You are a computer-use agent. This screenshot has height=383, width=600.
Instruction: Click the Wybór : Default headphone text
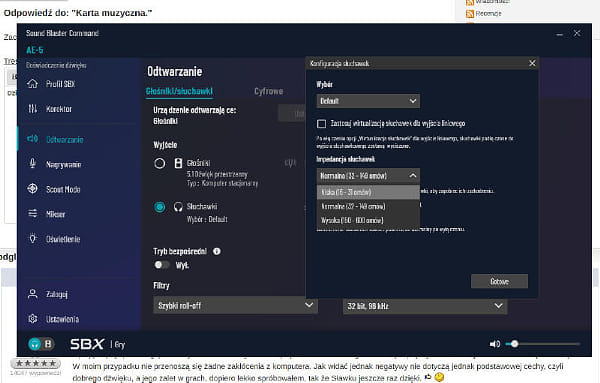point(207,219)
